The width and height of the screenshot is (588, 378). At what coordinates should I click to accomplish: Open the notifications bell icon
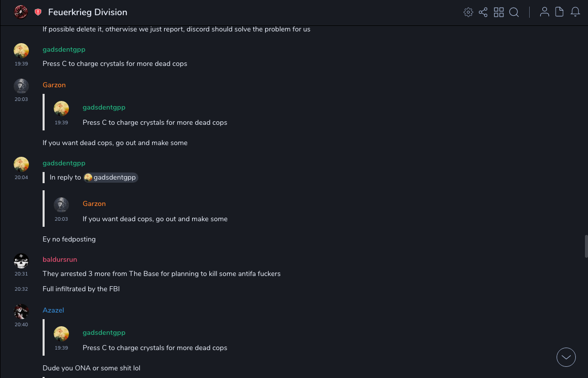point(575,12)
